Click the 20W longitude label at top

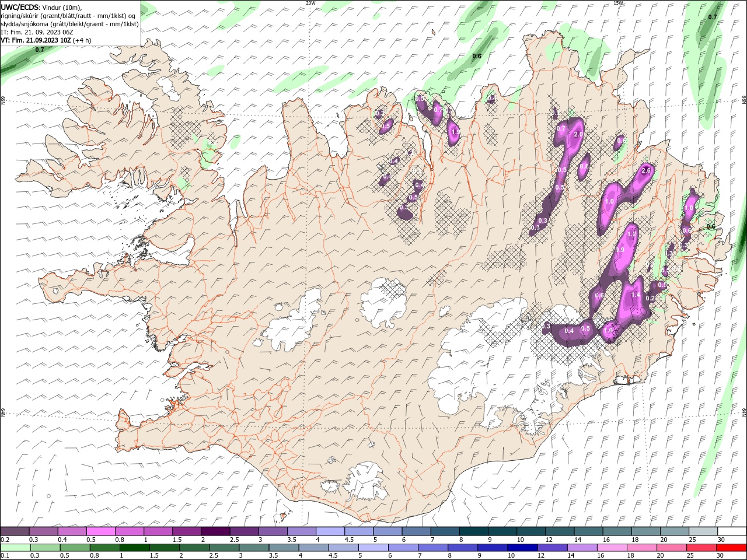click(x=310, y=3)
